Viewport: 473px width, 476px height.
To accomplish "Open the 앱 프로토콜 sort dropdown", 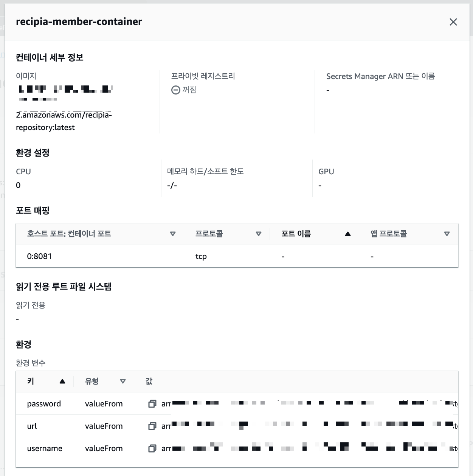I will (447, 234).
